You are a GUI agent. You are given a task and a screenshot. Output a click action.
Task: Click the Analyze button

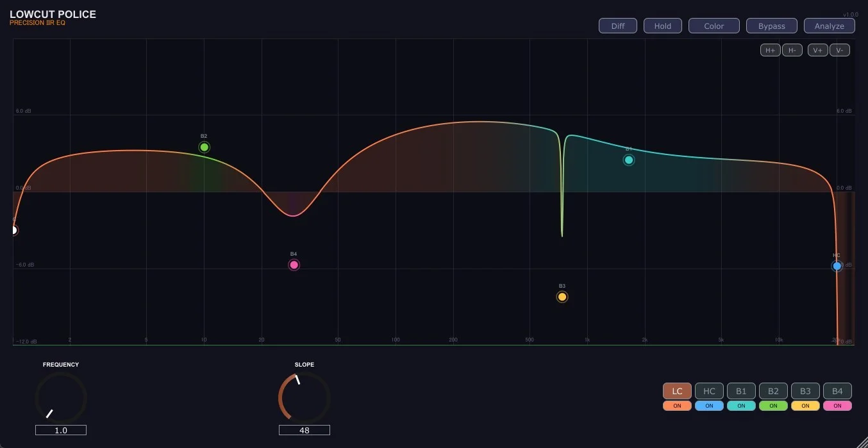[830, 26]
